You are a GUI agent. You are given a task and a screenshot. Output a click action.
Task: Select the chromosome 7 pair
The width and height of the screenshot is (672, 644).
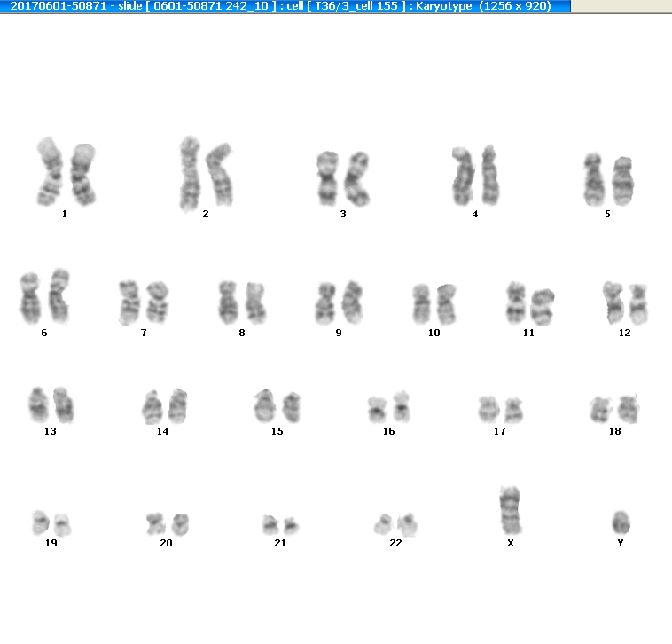tap(144, 302)
